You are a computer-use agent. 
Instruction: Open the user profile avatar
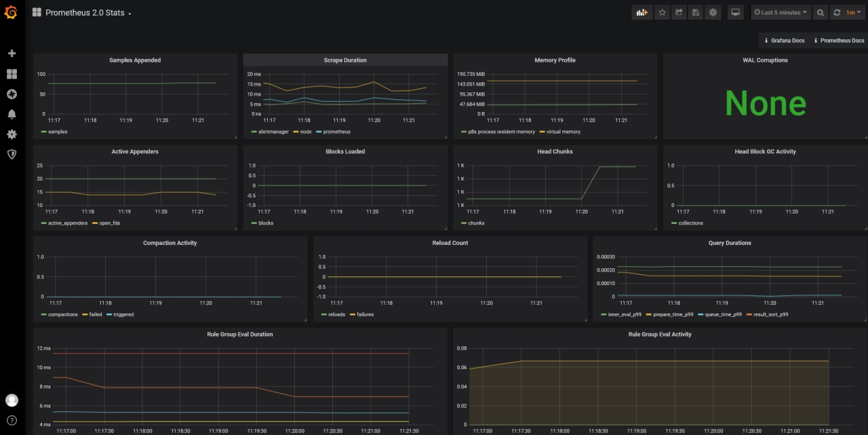[12, 400]
